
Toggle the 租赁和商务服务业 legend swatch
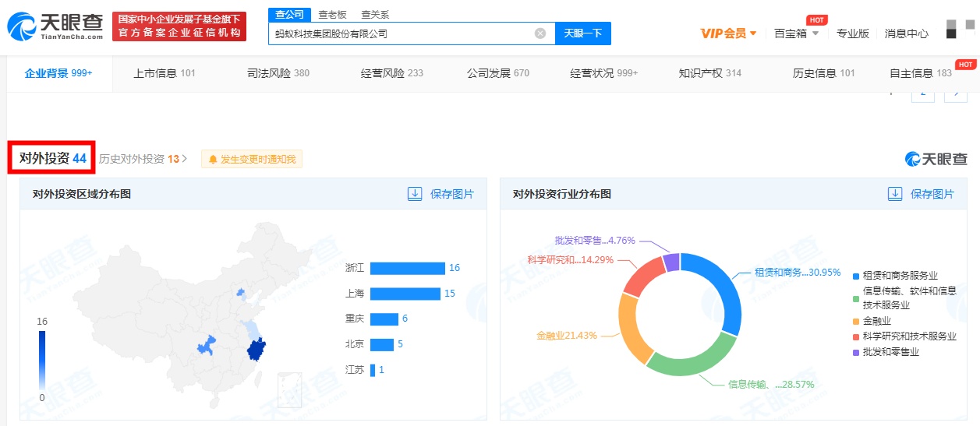pos(856,276)
